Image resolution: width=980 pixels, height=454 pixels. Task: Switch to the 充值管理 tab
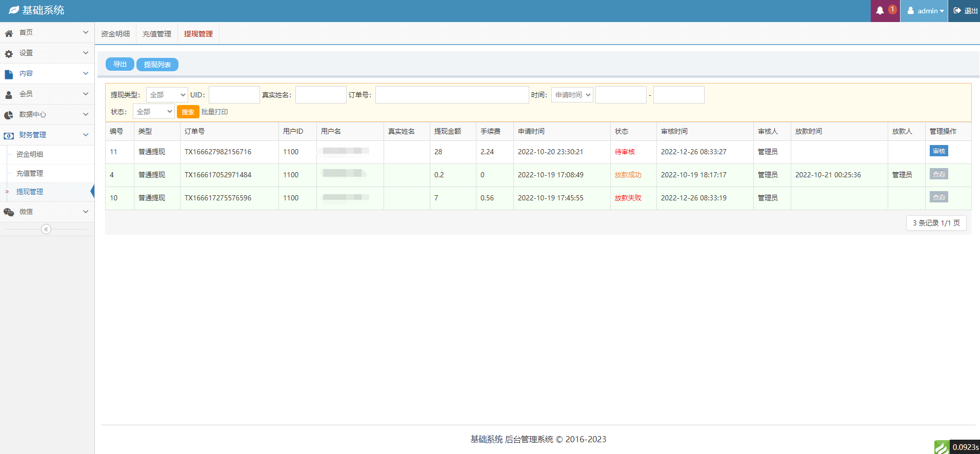tap(157, 34)
